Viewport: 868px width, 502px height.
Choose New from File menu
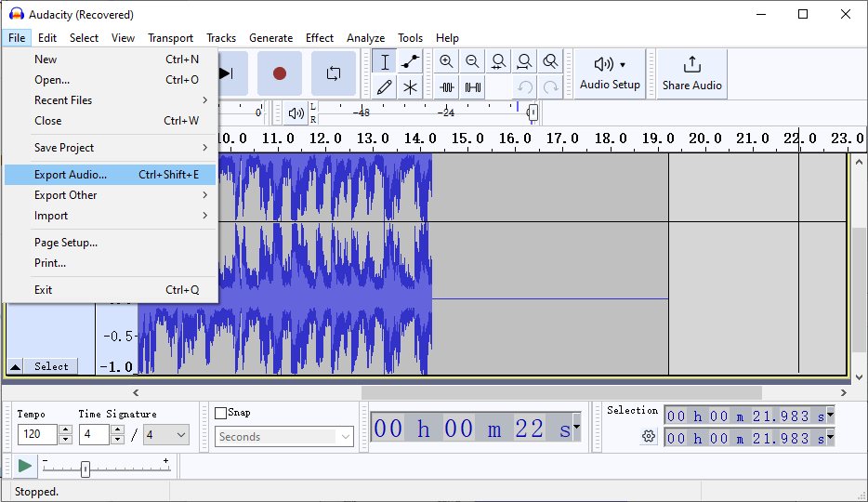[110, 59]
